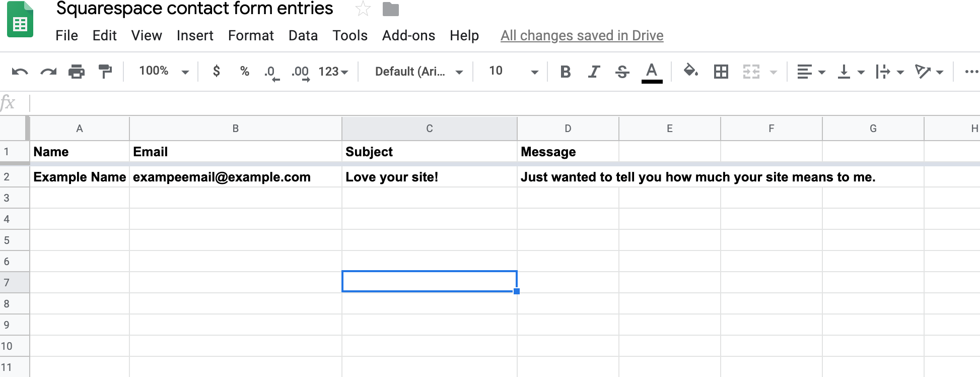Click the Undo arrow icon
Image resolution: width=980 pixels, height=377 pixels.
[x=20, y=72]
